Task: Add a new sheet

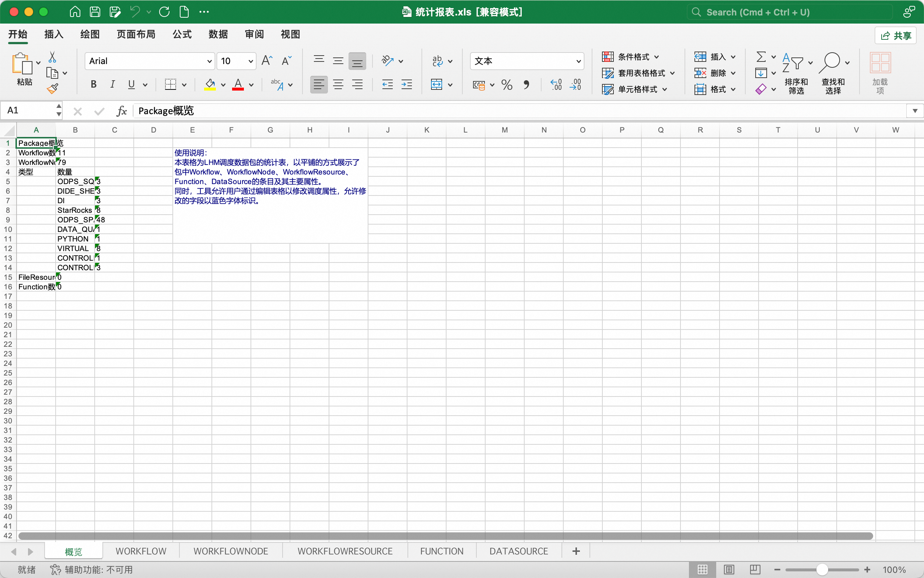Action: tap(576, 551)
